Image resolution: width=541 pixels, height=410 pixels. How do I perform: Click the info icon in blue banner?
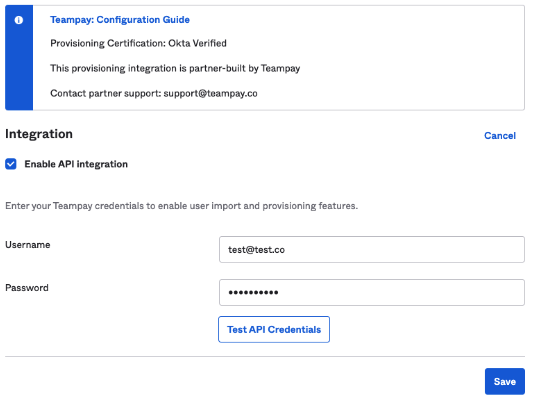pyautogui.click(x=19, y=20)
